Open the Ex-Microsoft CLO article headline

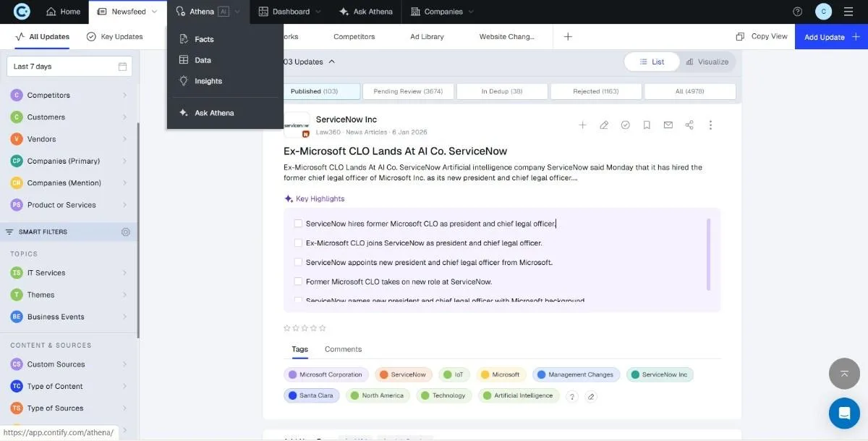(x=395, y=151)
